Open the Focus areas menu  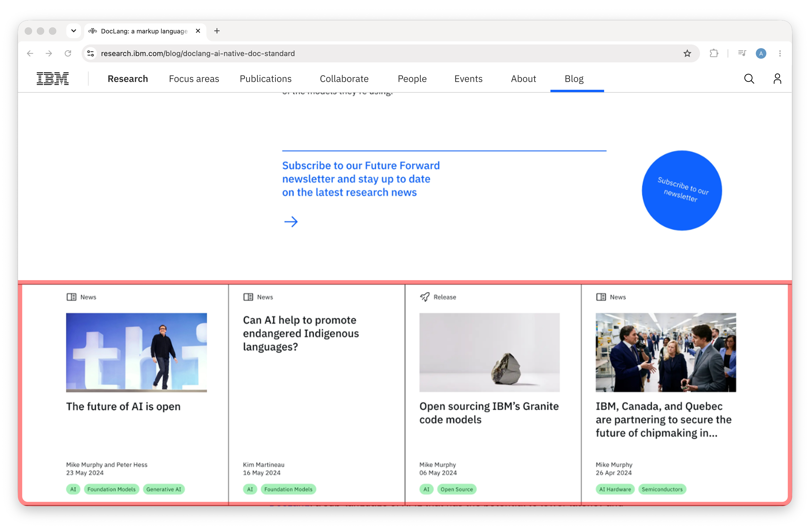194,79
